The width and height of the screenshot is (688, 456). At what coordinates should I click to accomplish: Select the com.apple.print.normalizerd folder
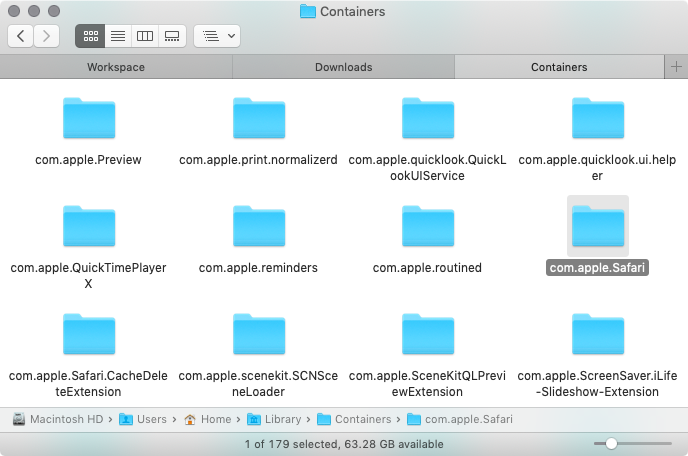click(x=259, y=121)
